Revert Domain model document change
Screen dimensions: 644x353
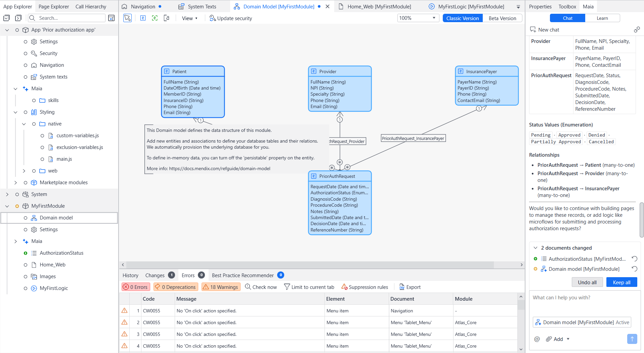coord(634,268)
